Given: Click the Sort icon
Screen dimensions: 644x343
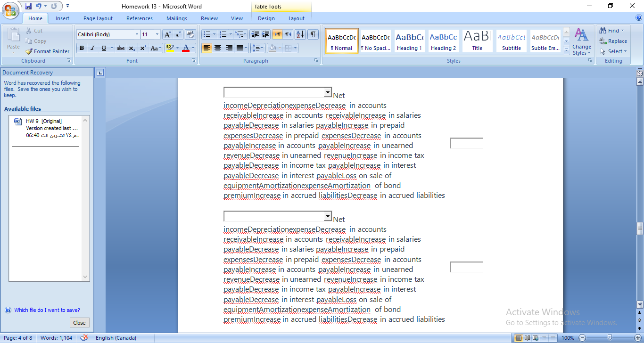Looking at the screenshot, I should pyautogui.click(x=300, y=34).
